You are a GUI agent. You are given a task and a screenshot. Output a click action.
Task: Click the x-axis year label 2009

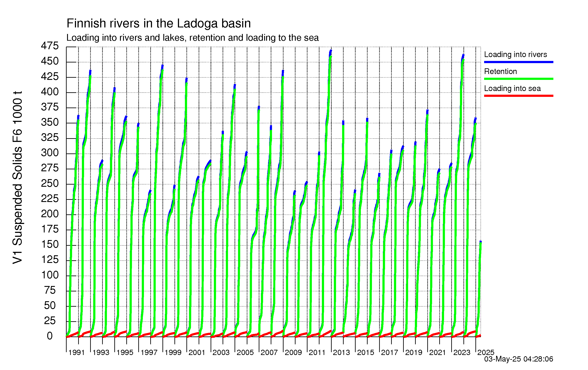click(293, 352)
